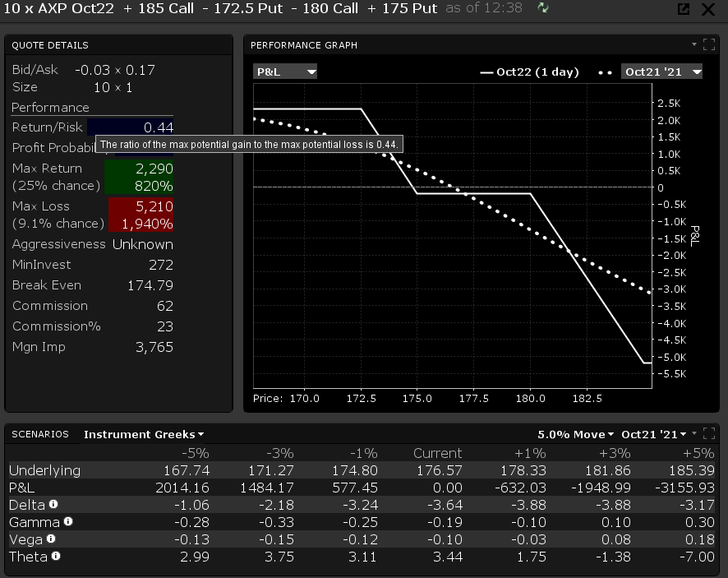Open the Scenarios Oct21 '21 date dropdown
This screenshot has height=578, width=728.
pyautogui.click(x=654, y=434)
